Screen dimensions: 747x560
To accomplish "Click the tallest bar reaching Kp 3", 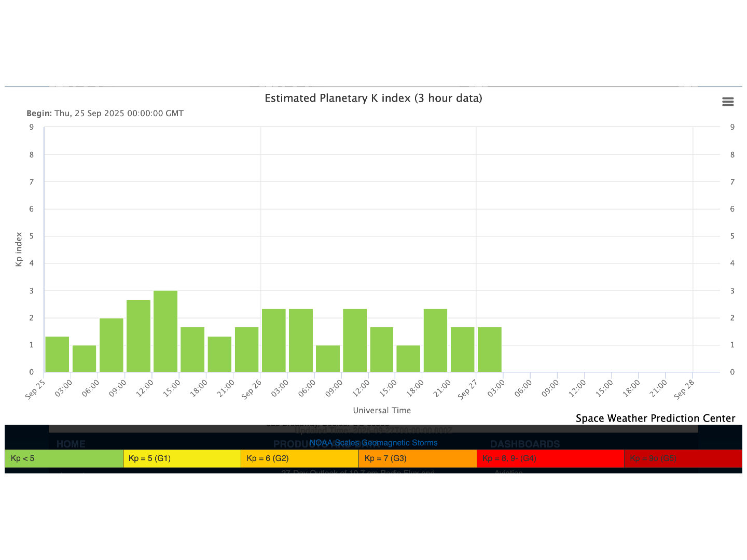I will tap(165, 332).
